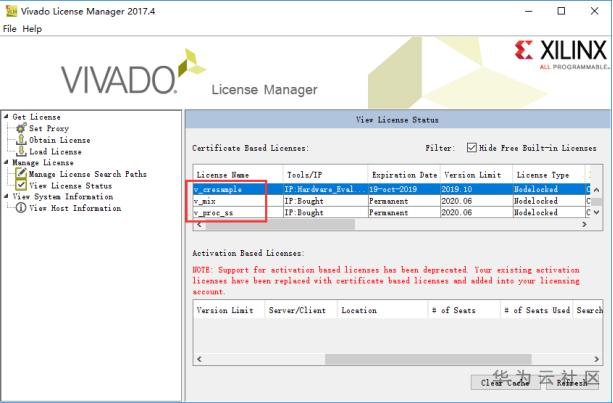Sort by Expiration Date column header
613x403 pixels.
click(404, 175)
